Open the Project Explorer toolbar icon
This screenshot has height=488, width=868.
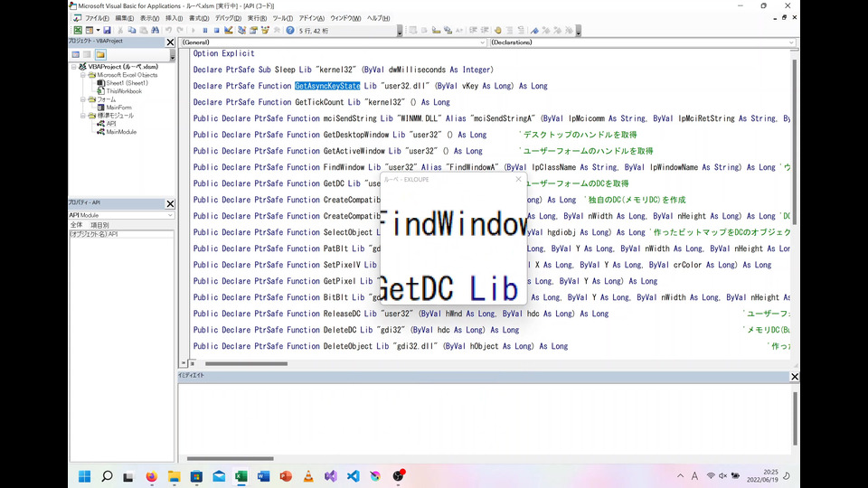(241, 31)
